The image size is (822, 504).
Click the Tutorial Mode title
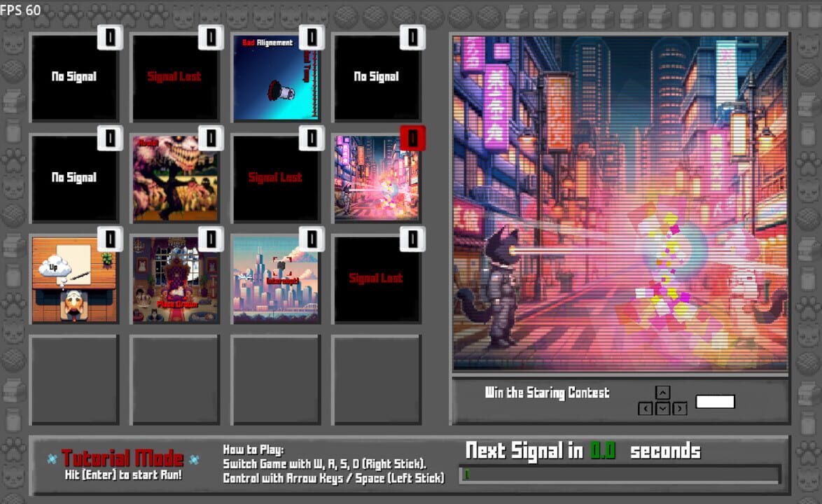pos(123,458)
